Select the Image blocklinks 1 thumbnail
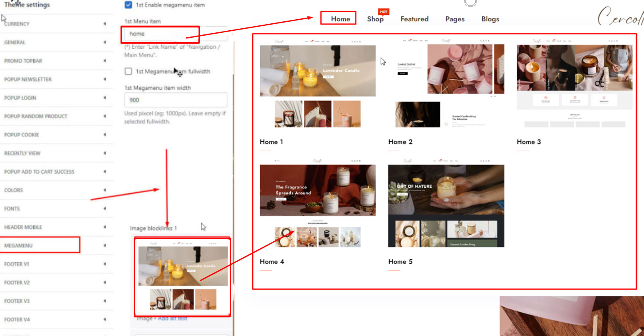The image size is (644, 336). click(x=183, y=277)
